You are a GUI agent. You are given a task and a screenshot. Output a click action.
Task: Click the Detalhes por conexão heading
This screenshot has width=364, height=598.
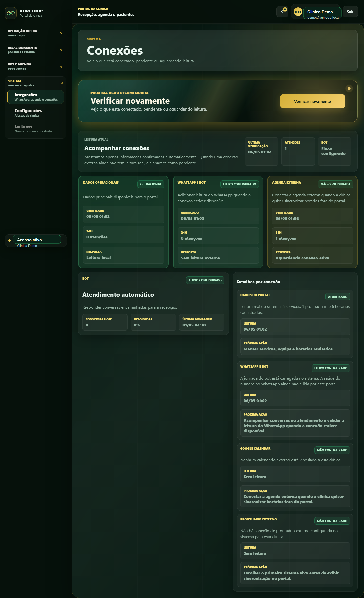[x=259, y=282]
